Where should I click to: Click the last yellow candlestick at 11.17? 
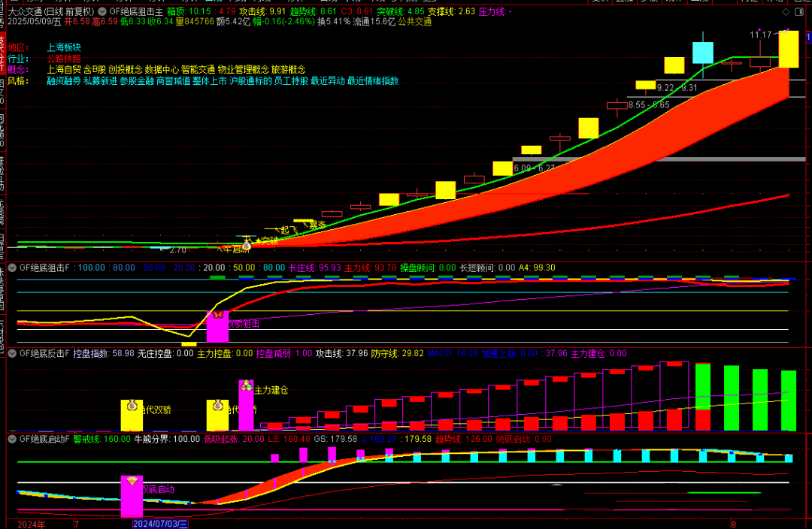(789, 49)
